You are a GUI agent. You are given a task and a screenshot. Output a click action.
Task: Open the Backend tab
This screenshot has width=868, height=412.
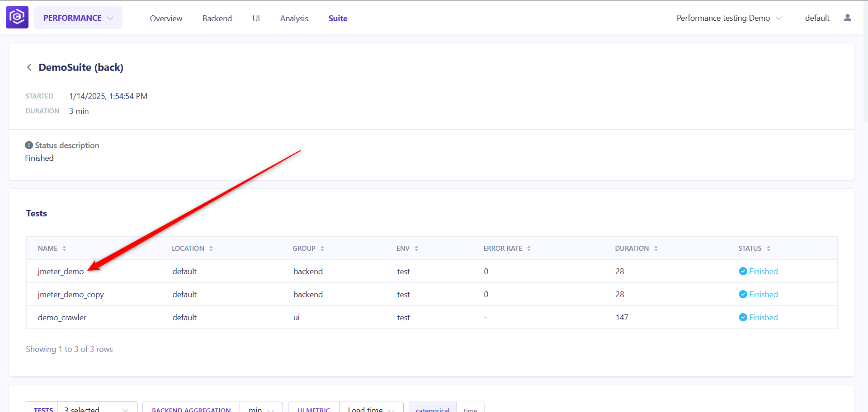[217, 19]
